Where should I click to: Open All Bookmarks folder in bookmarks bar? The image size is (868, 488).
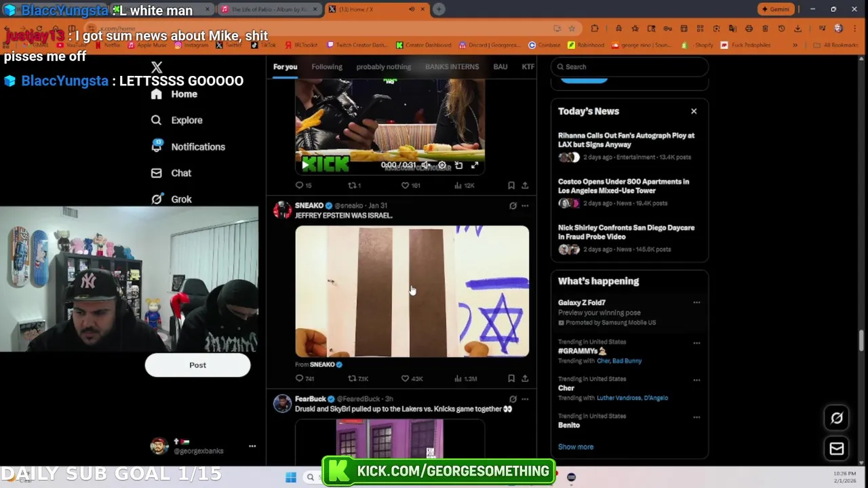836,45
